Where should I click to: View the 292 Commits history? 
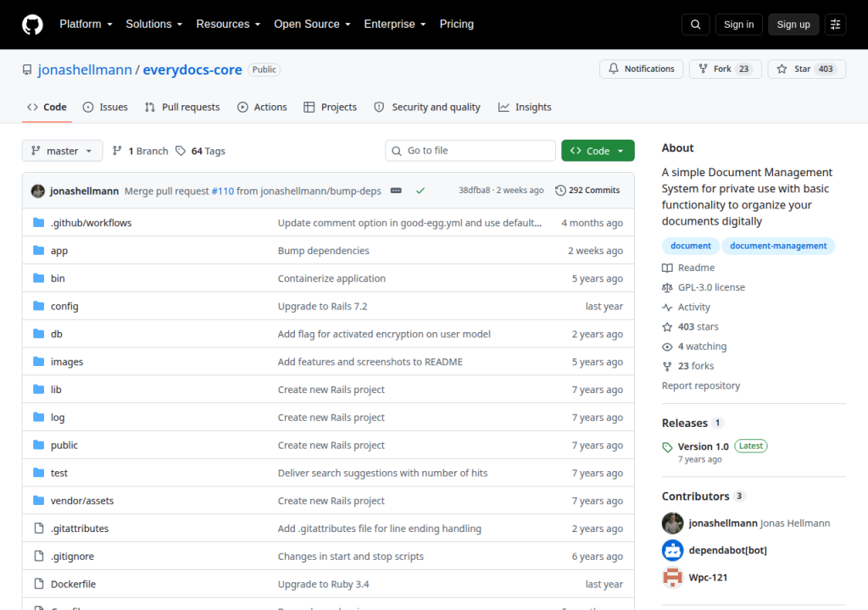tap(588, 191)
